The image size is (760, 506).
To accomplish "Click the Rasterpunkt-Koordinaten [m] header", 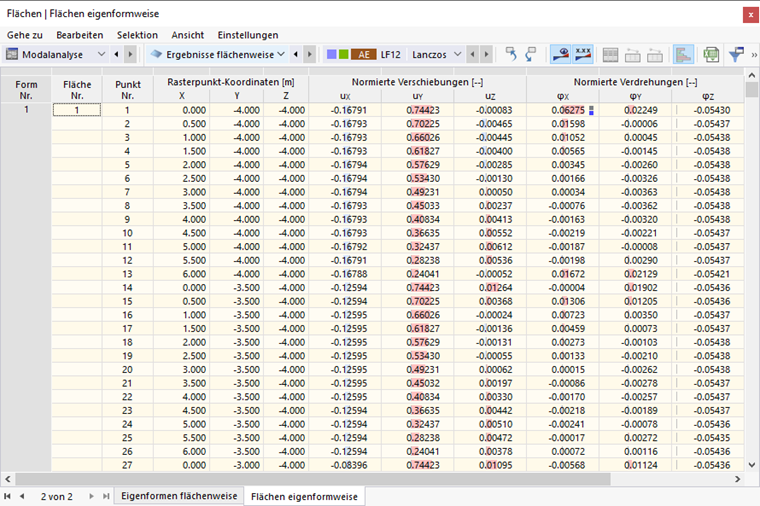I will click(231, 82).
